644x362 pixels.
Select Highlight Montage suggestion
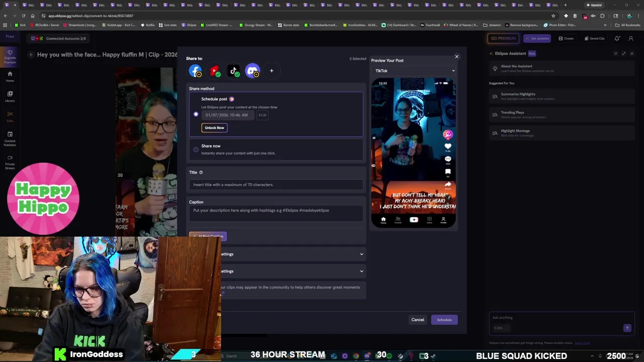click(x=562, y=133)
